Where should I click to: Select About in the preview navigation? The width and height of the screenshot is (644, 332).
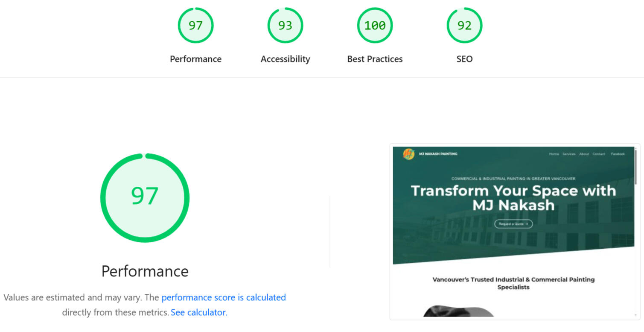click(584, 154)
